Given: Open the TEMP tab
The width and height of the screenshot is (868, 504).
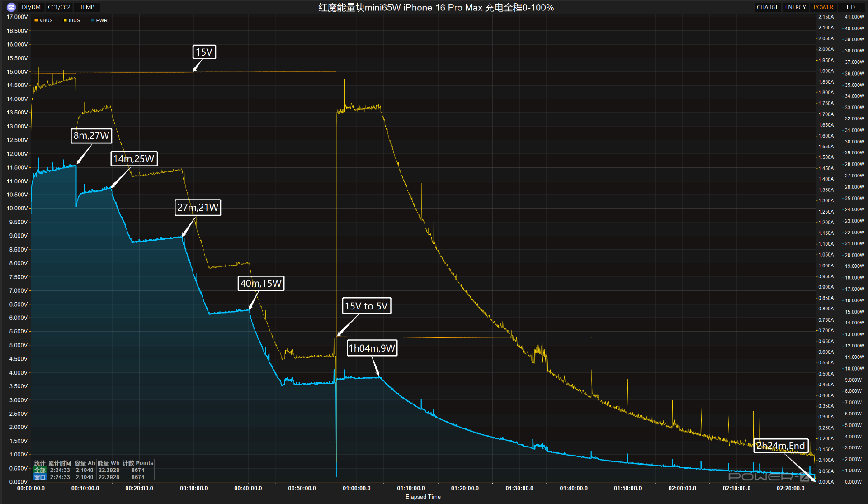Looking at the screenshot, I should pyautogui.click(x=87, y=7).
